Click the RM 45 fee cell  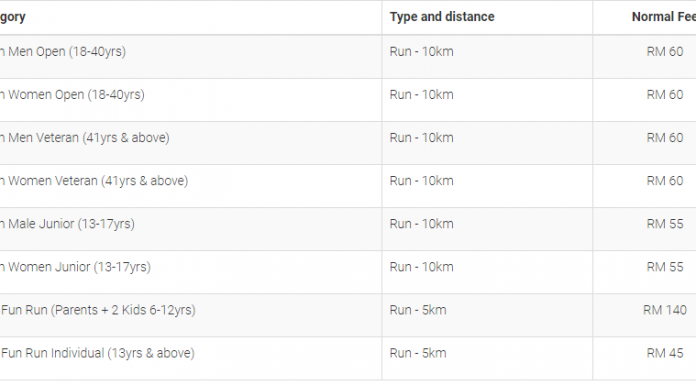(665, 353)
